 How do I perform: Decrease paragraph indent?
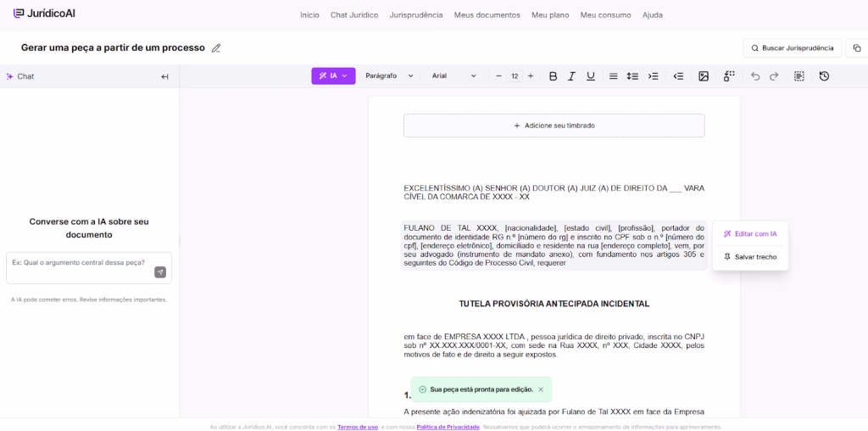[678, 76]
